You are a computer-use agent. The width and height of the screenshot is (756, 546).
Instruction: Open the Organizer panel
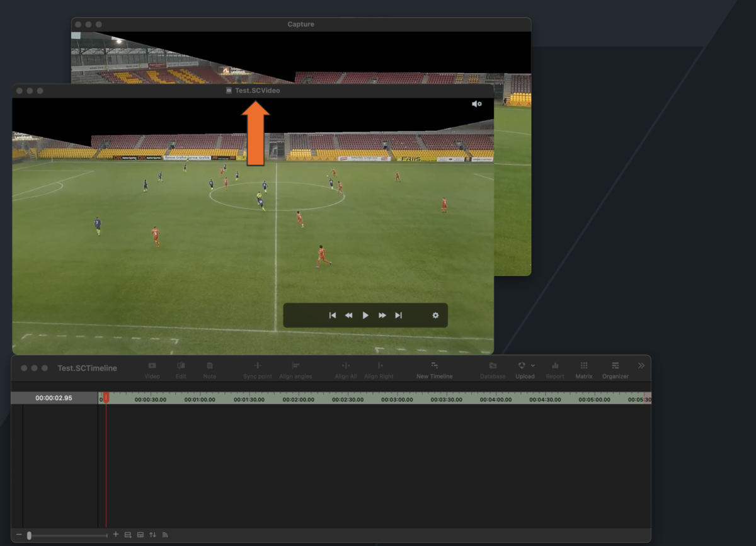(615, 370)
